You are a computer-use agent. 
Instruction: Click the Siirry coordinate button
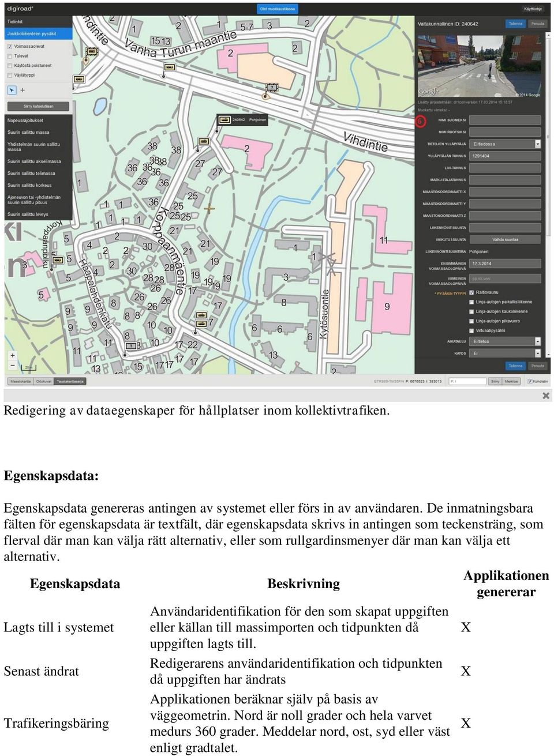point(495,381)
